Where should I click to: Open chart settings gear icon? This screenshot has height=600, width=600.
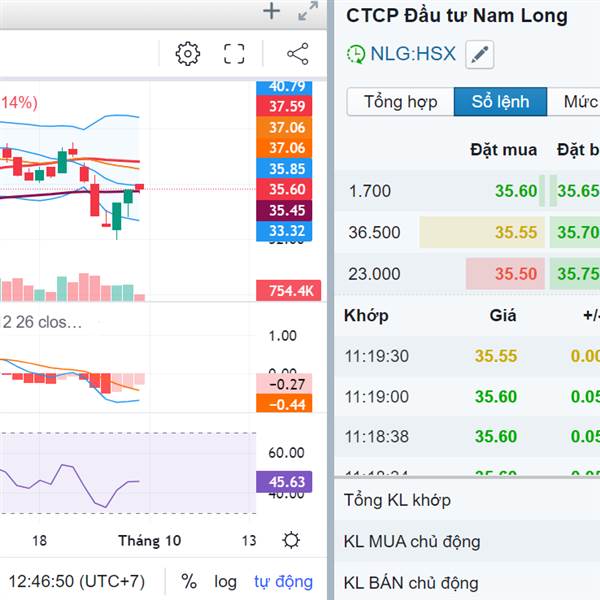tap(188, 54)
